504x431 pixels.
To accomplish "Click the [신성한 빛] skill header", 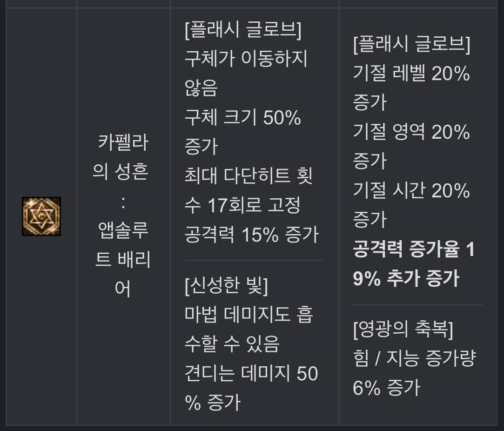I will coord(226,285).
